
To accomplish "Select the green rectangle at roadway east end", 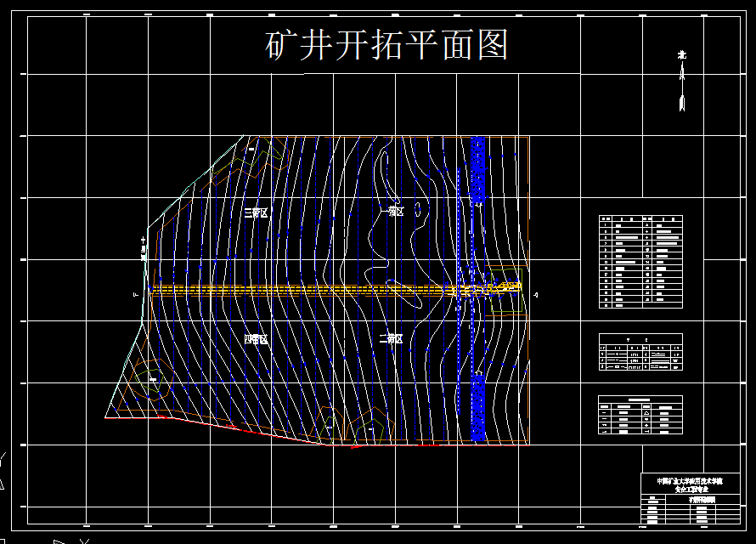I will point(506,291).
